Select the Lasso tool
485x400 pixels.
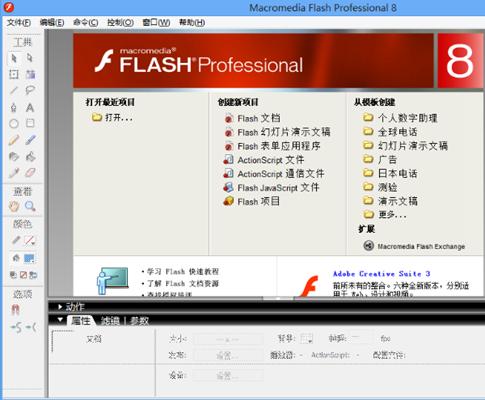point(30,90)
